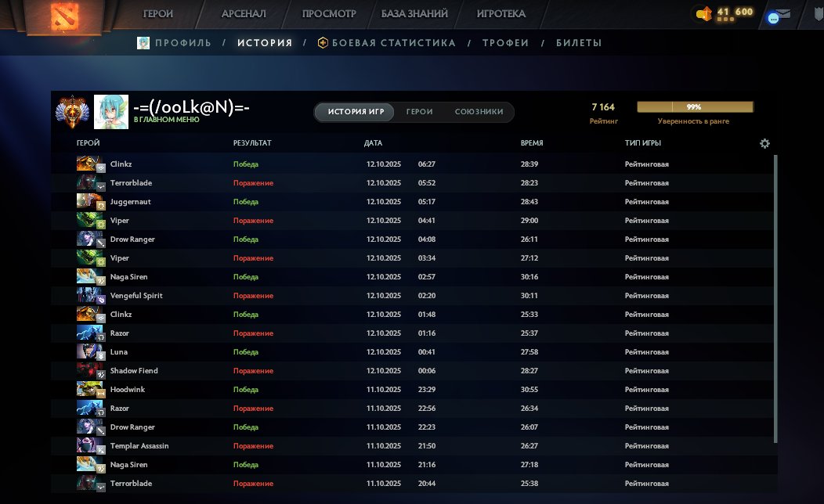Click the blue chat bubble icon
This screenshot has height=504, width=824.
coord(774,17)
